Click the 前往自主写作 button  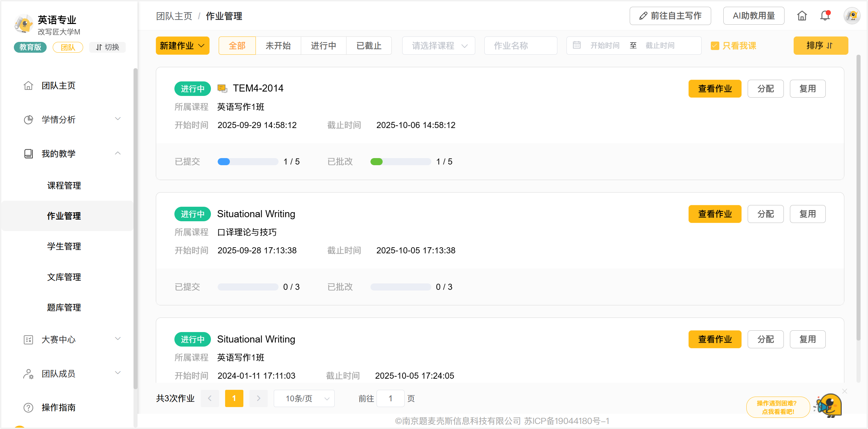pos(670,16)
